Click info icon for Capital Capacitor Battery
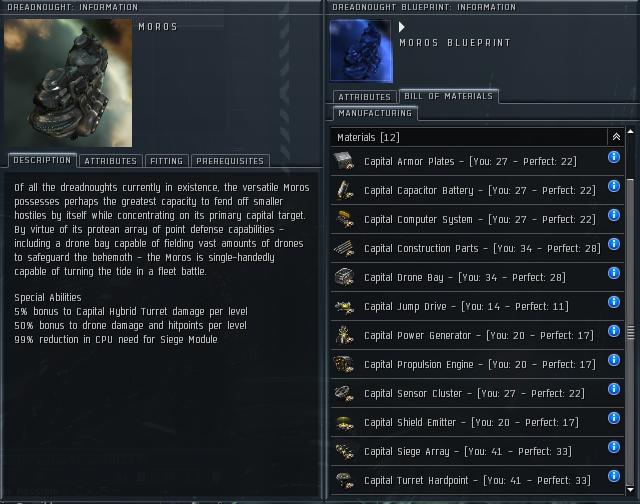 tap(613, 186)
